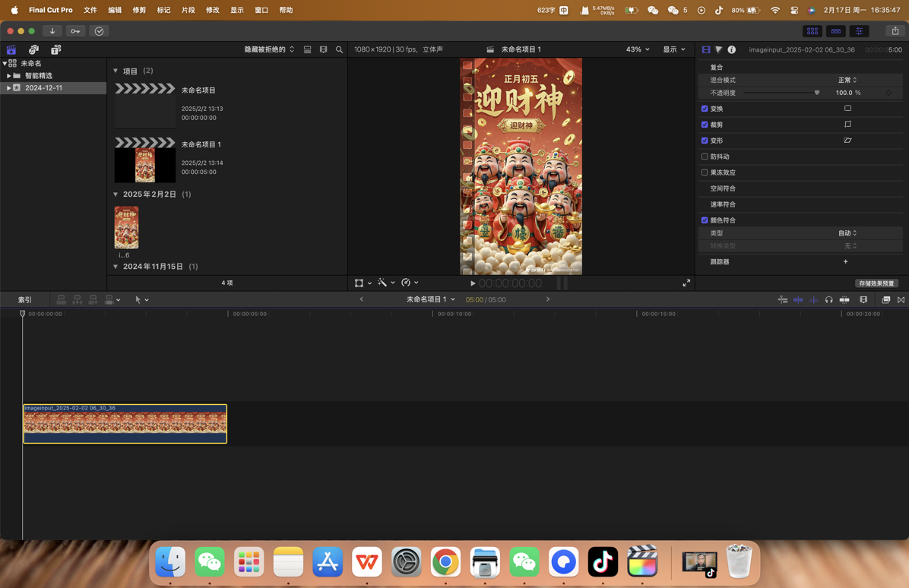Open the Photos and Audio sidebar
This screenshot has width=909, height=588.
33,49
